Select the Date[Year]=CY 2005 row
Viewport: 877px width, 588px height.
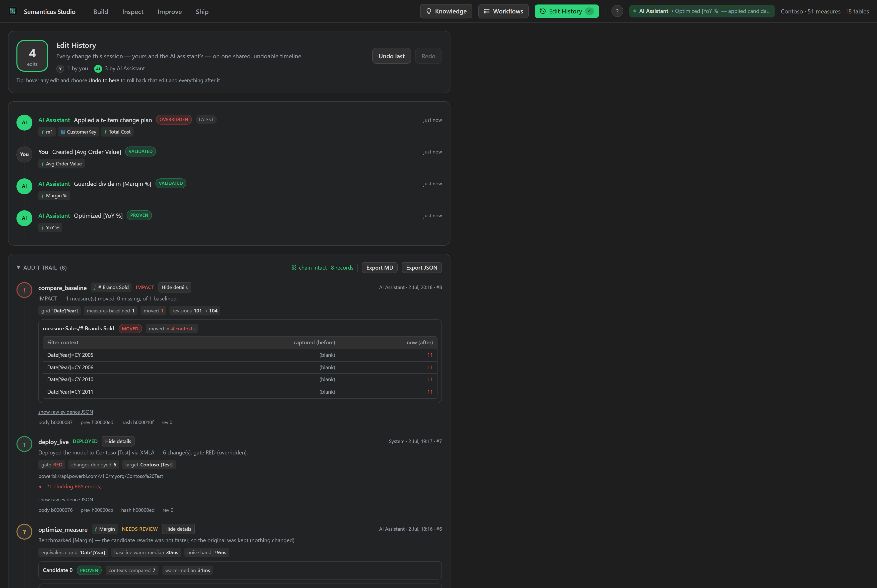(x=240, y=355)
